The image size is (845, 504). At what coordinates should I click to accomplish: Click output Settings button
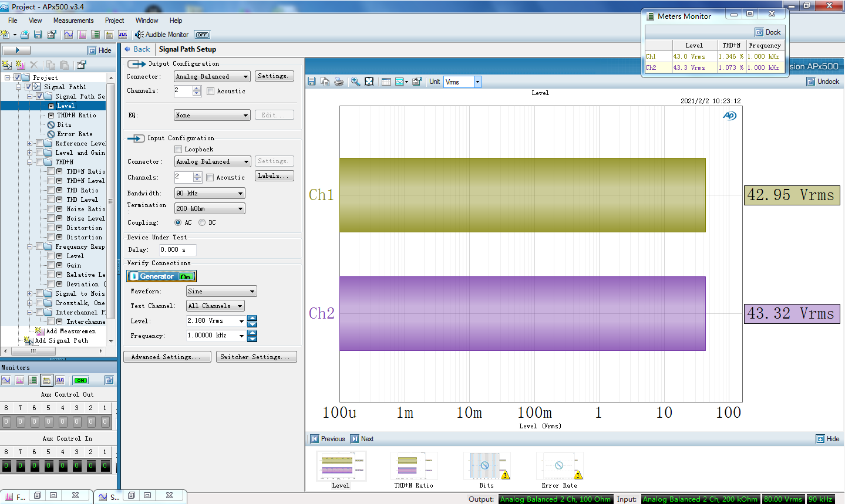point(274,76)
